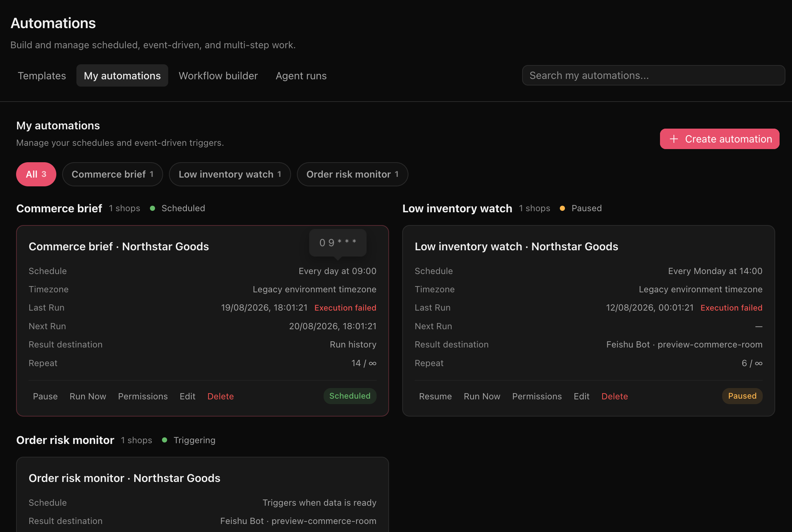Edit the Low inventory watch automation
Viewport: 792px width, 532px height.
tap(582, 396)
